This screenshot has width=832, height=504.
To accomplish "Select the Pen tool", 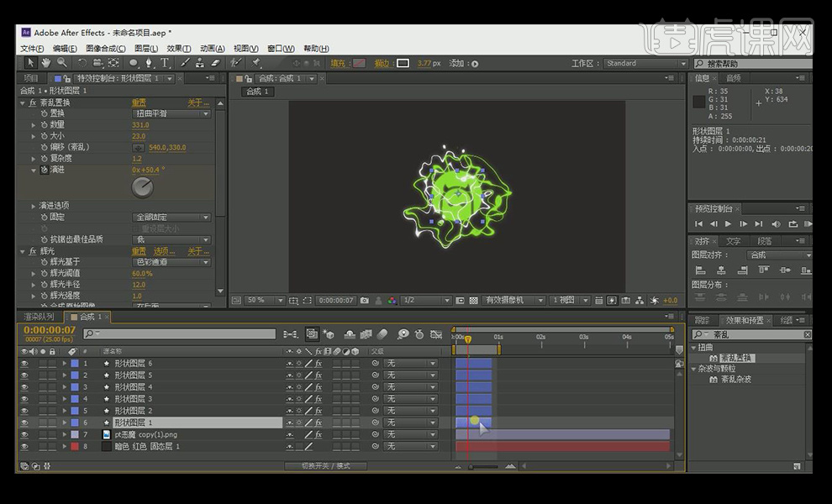I will [x=149, y=63].
